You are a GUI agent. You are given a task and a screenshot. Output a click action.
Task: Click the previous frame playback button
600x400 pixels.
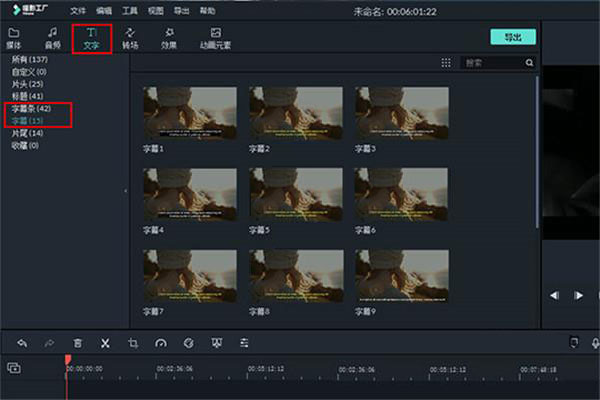(x=554, y=296)
